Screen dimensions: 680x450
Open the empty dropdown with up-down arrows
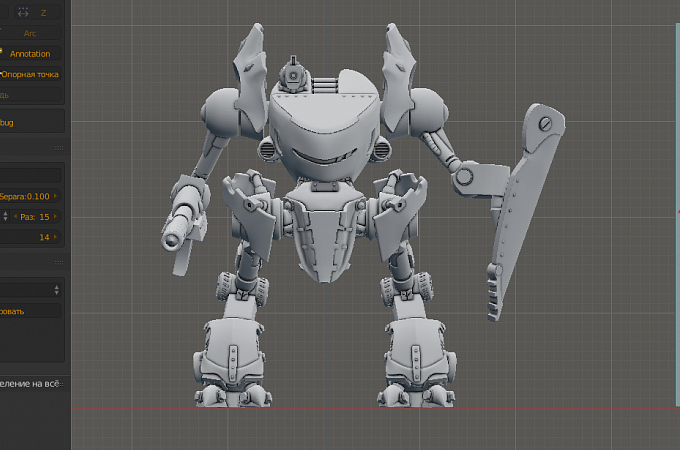click(x=30, y=290)
